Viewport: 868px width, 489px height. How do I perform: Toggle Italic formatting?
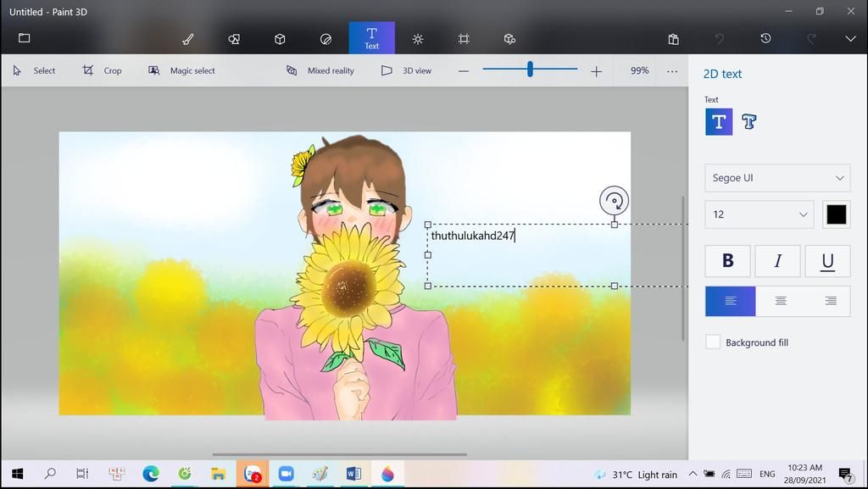(777, 260)
